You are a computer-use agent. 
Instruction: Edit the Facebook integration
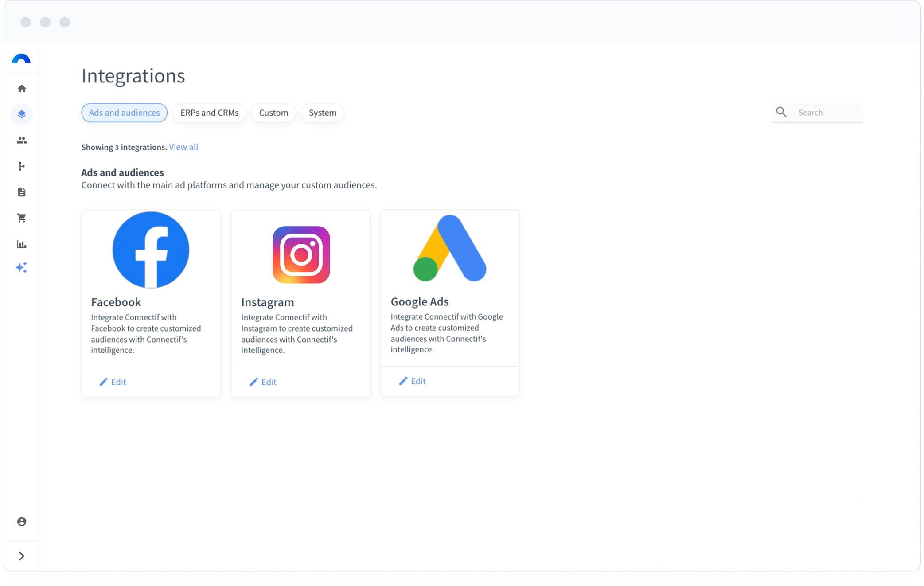click(113, 382)
